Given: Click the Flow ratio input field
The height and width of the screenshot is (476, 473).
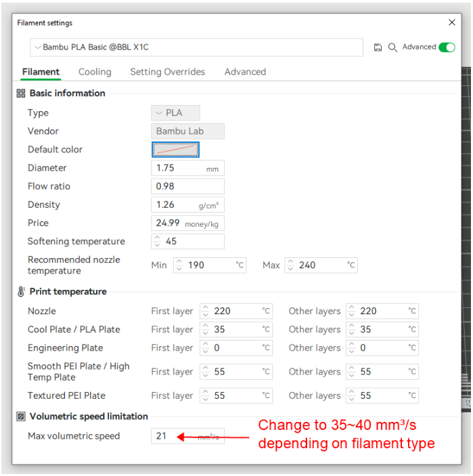Looking at the screenshot, I should click(187, 186).
